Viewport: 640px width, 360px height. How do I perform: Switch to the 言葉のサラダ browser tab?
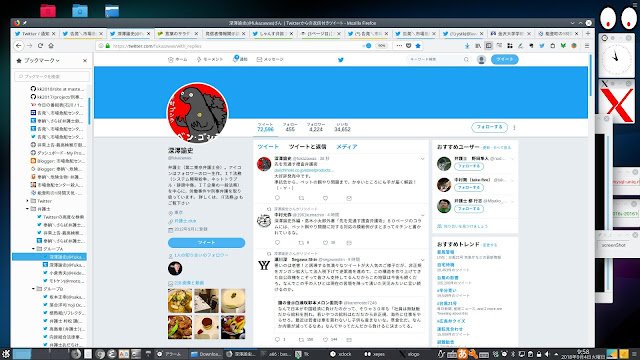click(177, 33)
